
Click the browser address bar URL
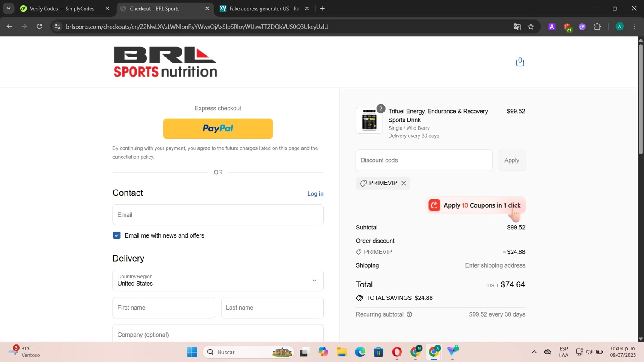pos(197,27)
